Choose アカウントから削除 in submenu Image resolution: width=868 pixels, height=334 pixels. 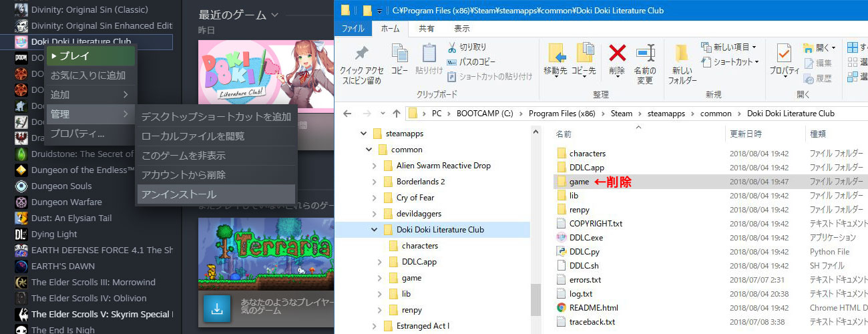(216, 175)
